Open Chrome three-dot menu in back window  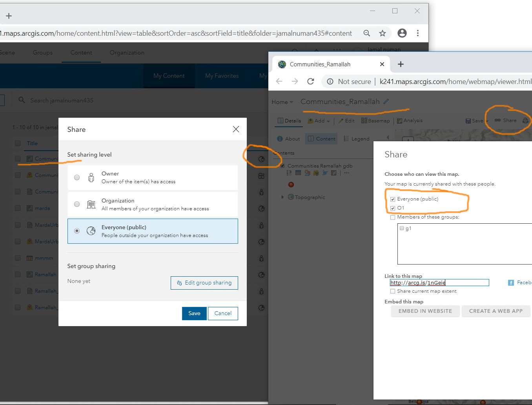(x=418, y=33)
